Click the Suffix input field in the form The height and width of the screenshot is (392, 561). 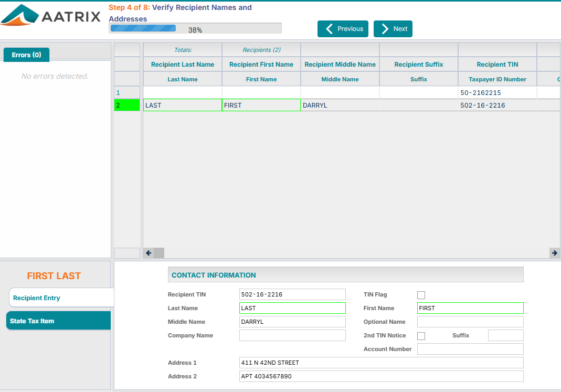505,335
